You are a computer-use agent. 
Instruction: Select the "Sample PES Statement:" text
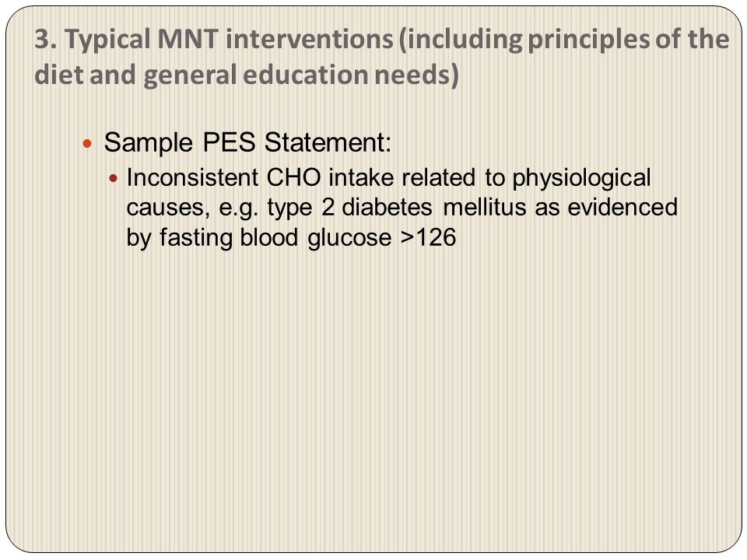[x=247, y=142]
